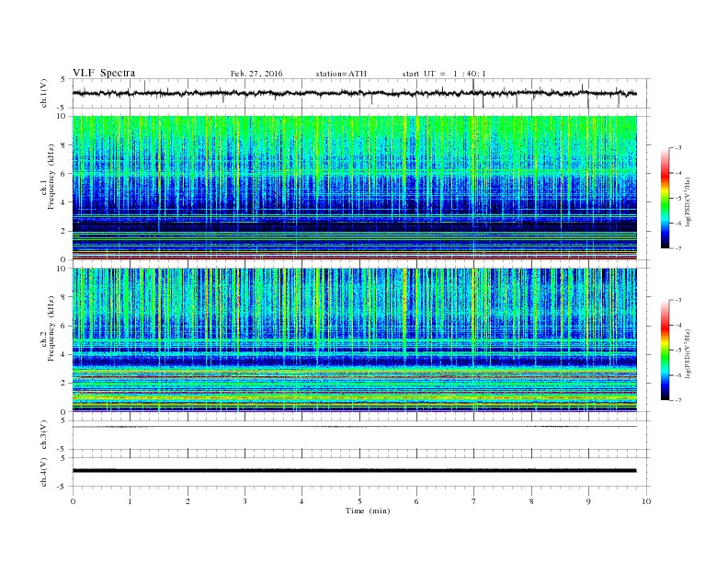The image size is (728, 563).
Task: Click the 'start UT = 1:40:1' label
Action: 444,74
